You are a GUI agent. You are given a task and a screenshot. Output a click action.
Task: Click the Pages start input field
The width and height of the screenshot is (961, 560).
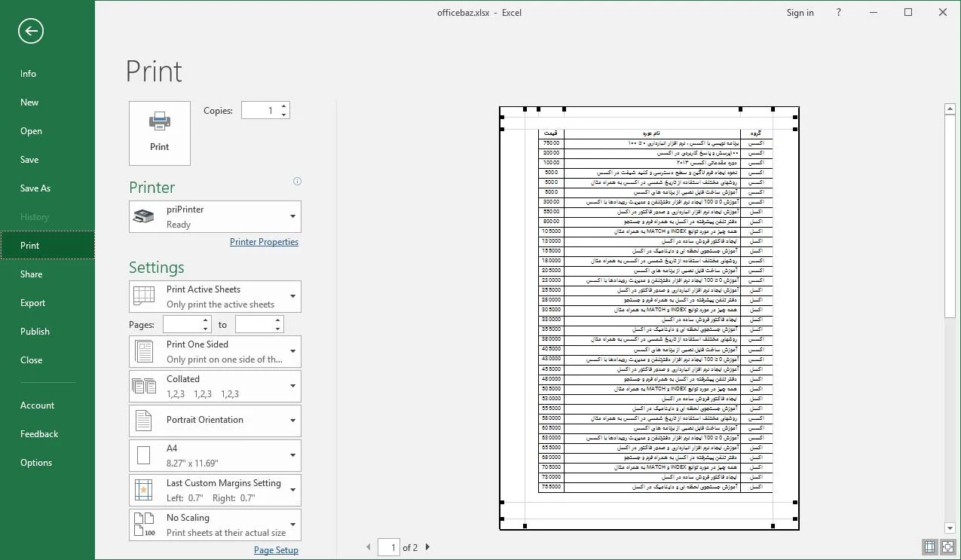point(182,325)
